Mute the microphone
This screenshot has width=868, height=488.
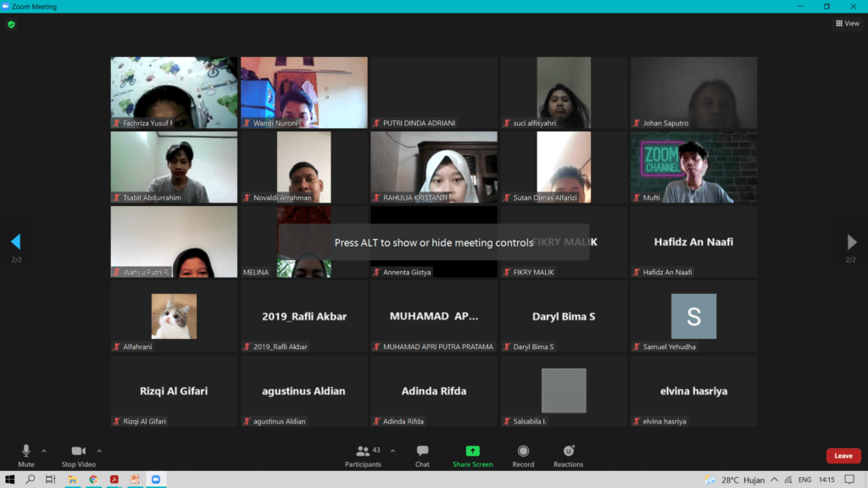(x=26, y=452)
